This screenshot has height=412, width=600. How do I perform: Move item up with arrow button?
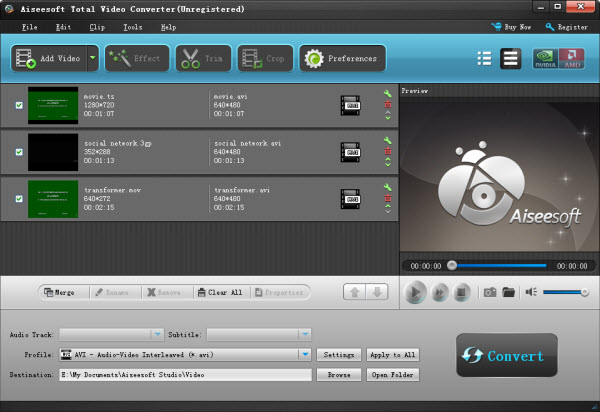pos(355,292)
